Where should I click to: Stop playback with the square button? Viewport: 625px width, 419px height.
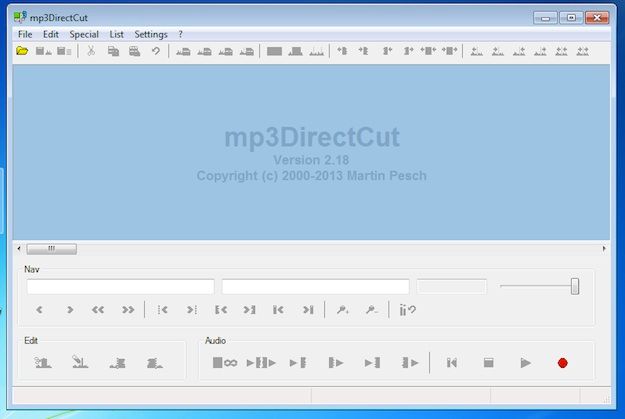pos(488,363)
